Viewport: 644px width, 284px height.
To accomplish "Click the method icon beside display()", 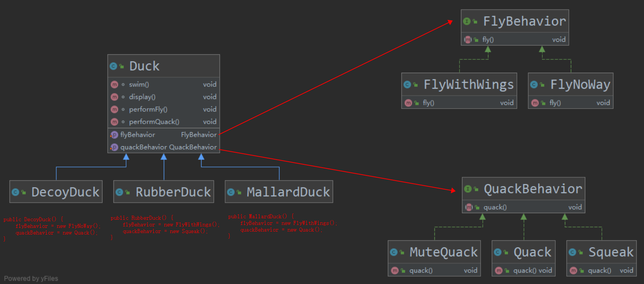I will tap(115, 97).
